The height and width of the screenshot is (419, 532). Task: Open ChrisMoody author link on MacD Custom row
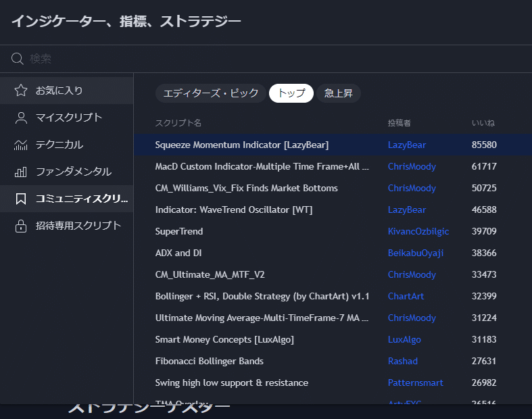412,167
